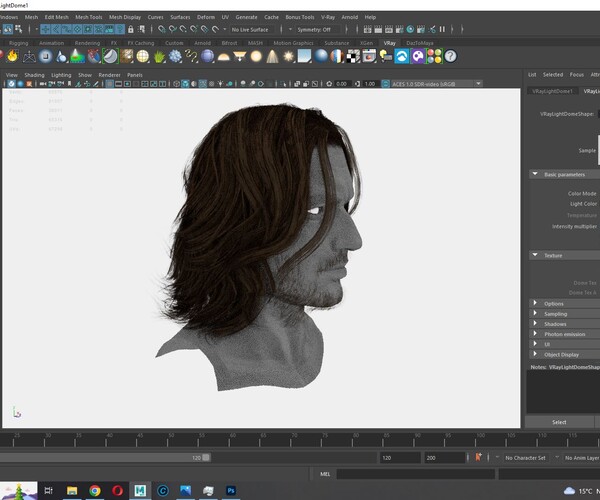600x500 pixels.
Task: Open Chaos Cloud from the V-Ray shelf
Action: [x=402, y=57]
